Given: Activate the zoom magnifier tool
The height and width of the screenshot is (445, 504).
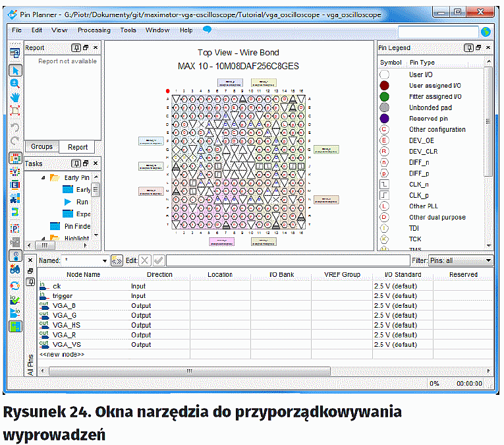Looking at the screenshot, I should (x=15, y=84).
